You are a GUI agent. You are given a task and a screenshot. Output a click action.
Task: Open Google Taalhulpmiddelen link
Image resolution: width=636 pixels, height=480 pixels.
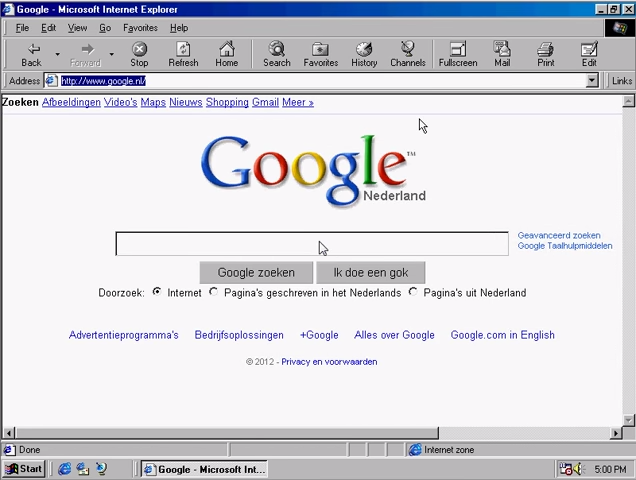565,246
